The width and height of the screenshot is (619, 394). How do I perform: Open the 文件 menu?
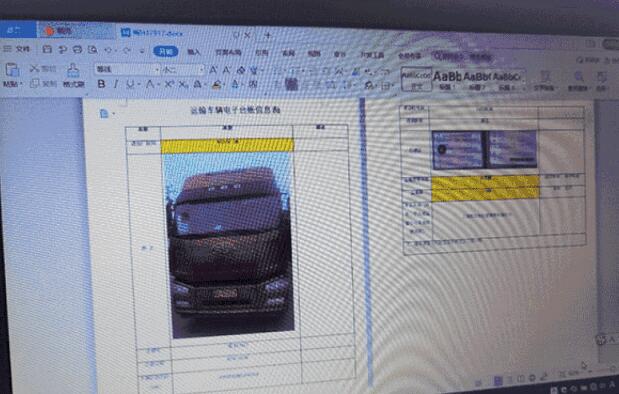(17, 49)
